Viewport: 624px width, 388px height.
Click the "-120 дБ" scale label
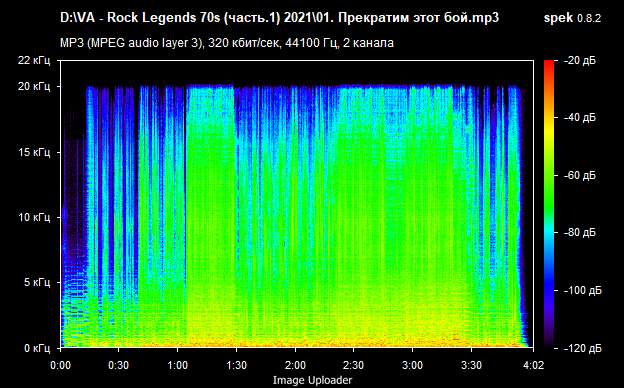tap(582, 348)
